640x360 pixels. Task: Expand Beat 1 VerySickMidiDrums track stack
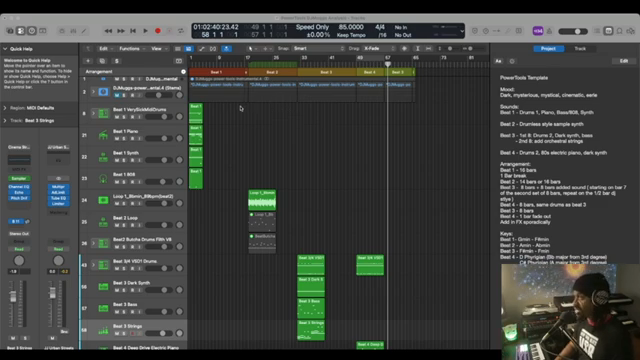[93, 113]
